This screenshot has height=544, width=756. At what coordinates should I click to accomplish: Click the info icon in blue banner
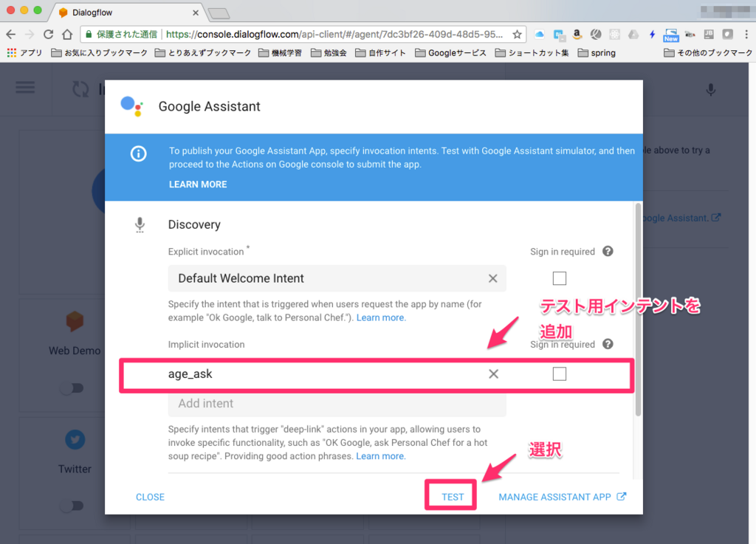coord(138,154)
